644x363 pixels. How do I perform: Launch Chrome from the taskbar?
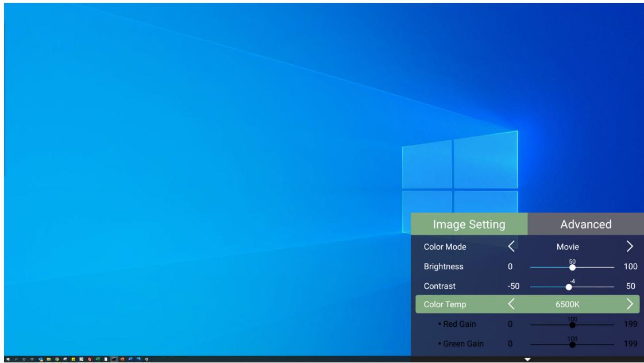(x=57, y=360)
